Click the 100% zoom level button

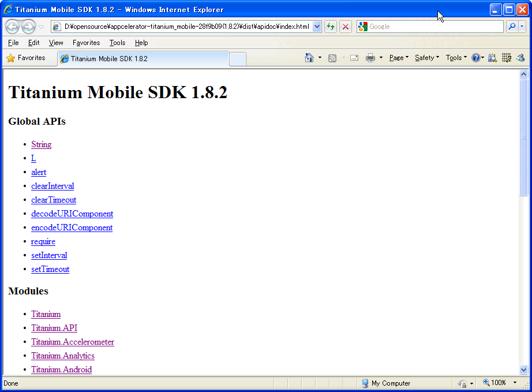point(494,383)
